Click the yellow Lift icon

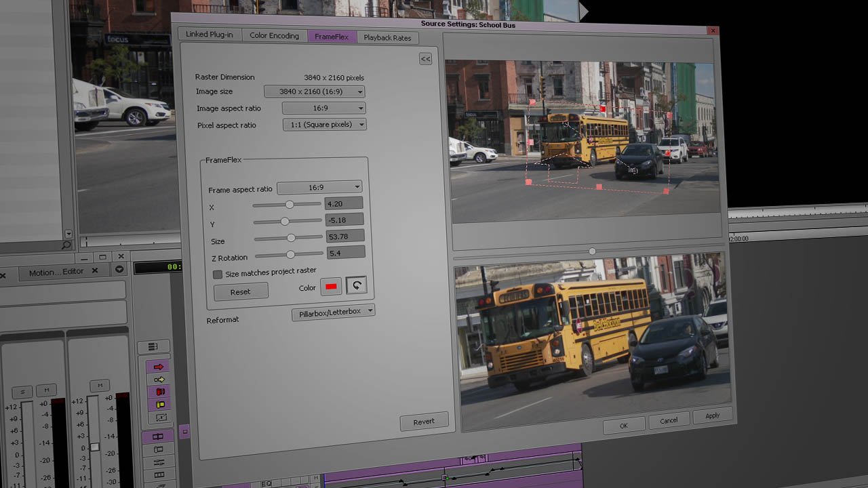(x=159, y=404)
